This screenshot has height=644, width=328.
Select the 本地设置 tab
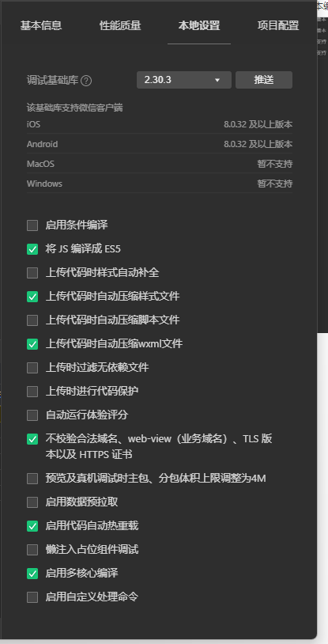pos(199,26)
